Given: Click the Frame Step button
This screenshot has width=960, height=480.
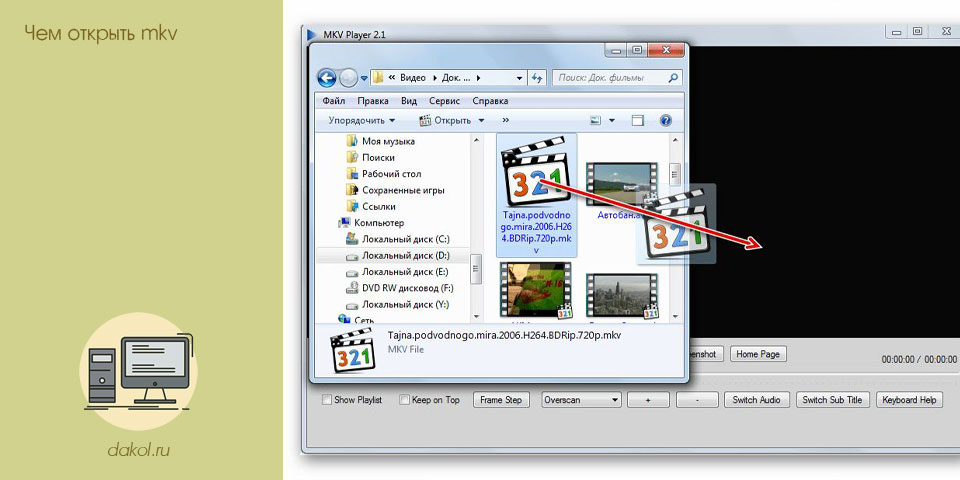Looking at the screenshot, I should (501, 400).
